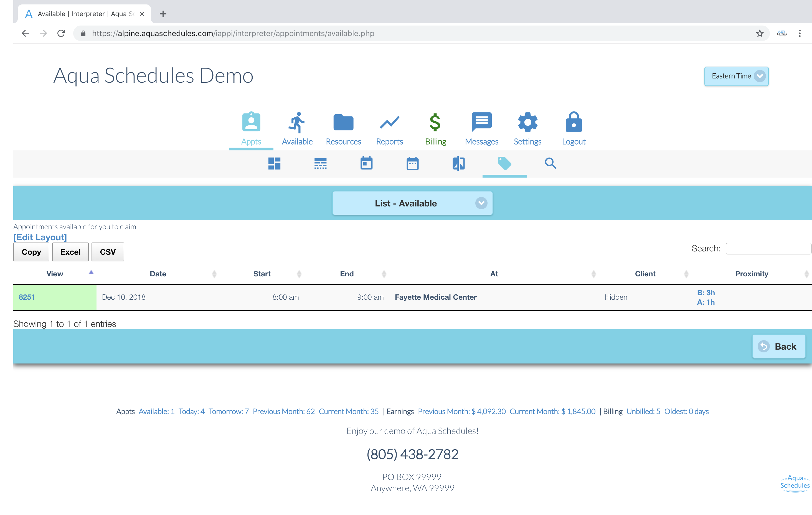Expand the Eastern Time timezone dropdown
Image resolution: width=812 pixels, height=515 pixels.
(736, 76)
